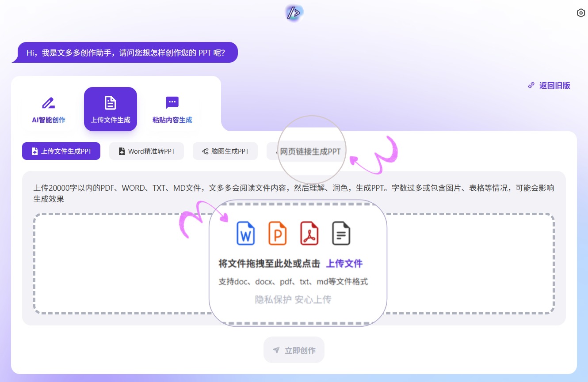Viewport: 588px width, 382px height.
Task: Click the document icon on 上传文件生成 tab
Action: [x=110, y=102]
